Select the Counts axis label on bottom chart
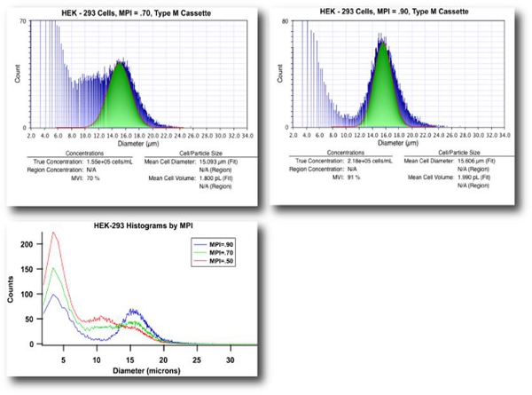This screenshot has width=532, height=395. 10,289
